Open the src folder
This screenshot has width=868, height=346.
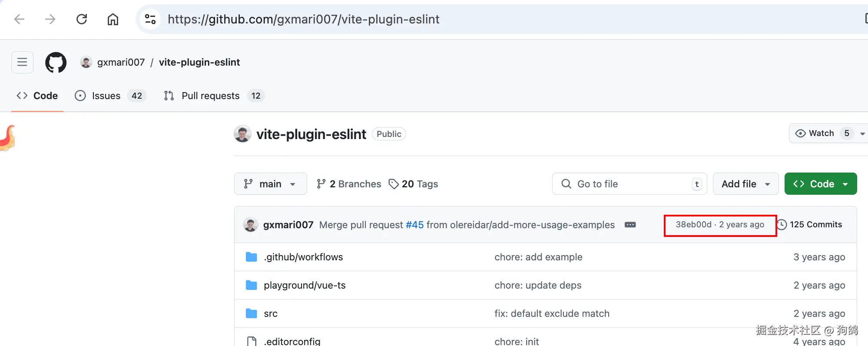[270, 313]
